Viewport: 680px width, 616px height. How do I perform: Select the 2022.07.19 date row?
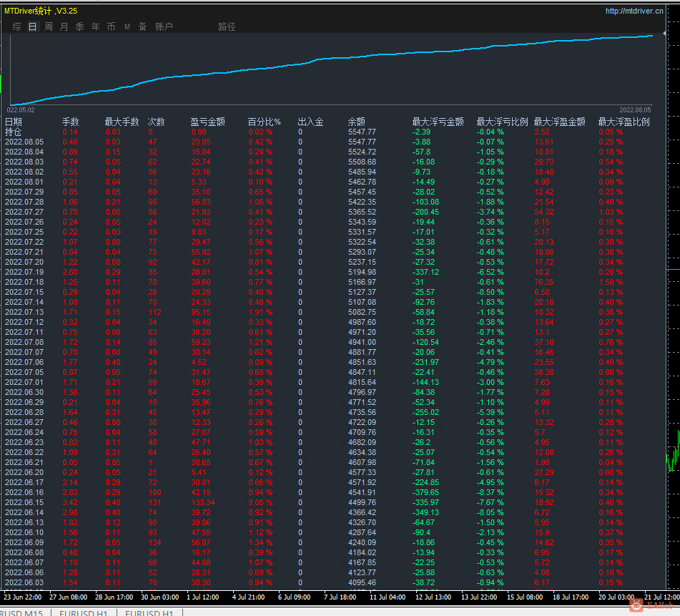[24, 272]
